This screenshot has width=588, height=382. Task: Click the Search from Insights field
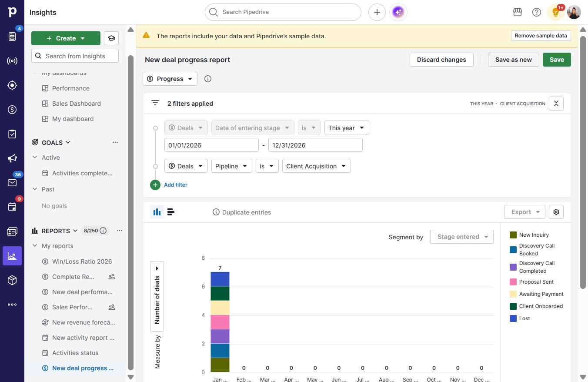click(75, 56)
